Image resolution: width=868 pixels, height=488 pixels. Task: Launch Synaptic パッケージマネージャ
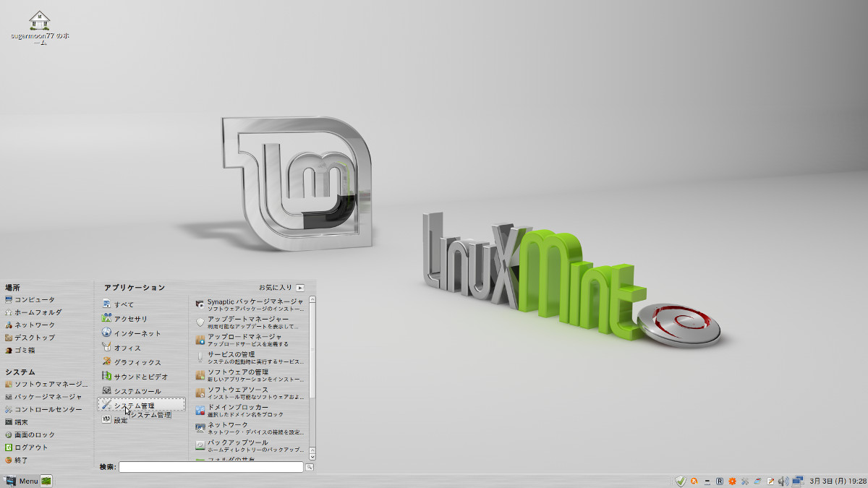click(x=250, y=304)
